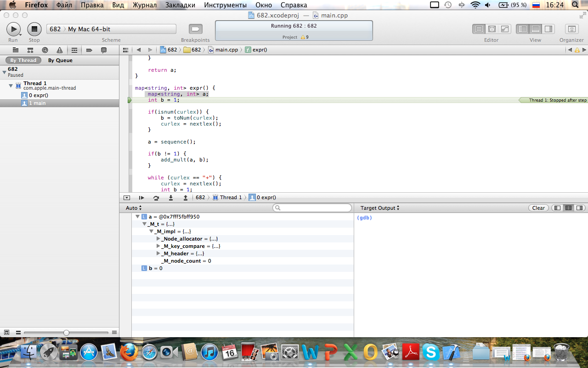Open the Журнал menu in menu bar

[144, 5]
